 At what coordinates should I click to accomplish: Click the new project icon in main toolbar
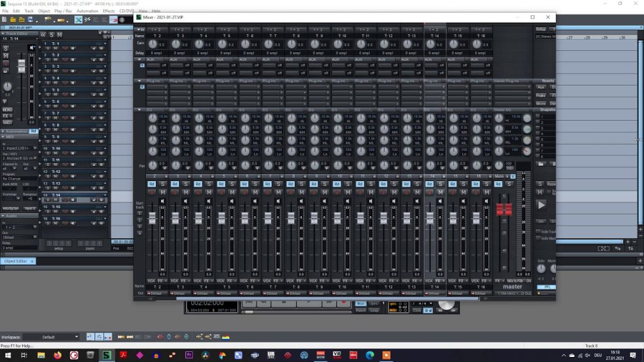tap(4, 19)
